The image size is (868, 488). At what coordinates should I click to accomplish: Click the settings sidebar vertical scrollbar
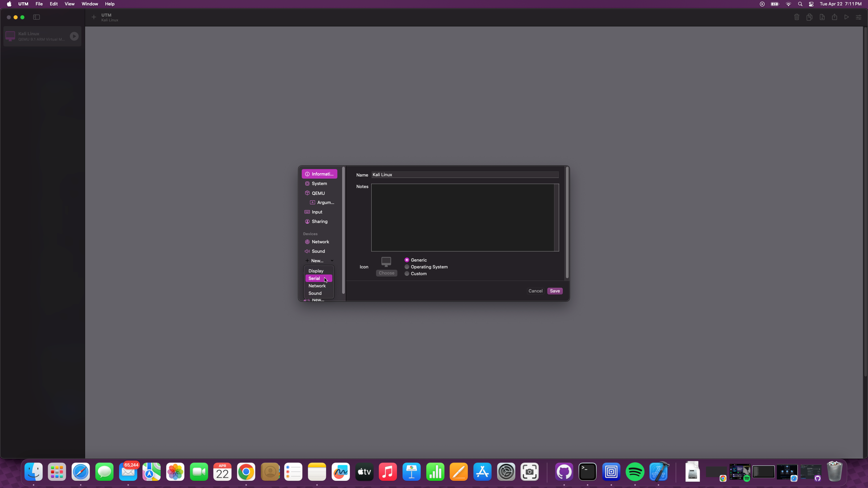[343, 230]
